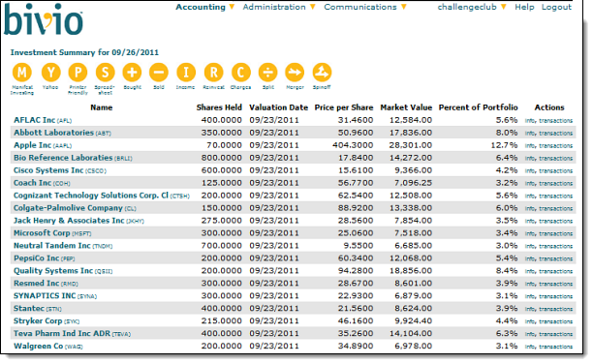Expand the Communications menu
593x364 pixels.
pyautogui.click(x=365, y=7)
